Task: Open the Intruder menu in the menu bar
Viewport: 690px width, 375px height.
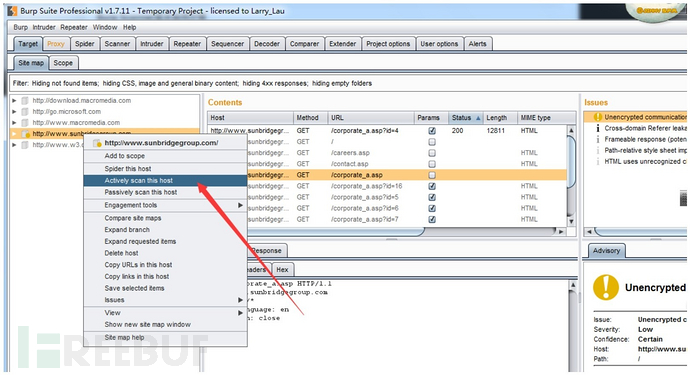Action: (x=44, y=27)
